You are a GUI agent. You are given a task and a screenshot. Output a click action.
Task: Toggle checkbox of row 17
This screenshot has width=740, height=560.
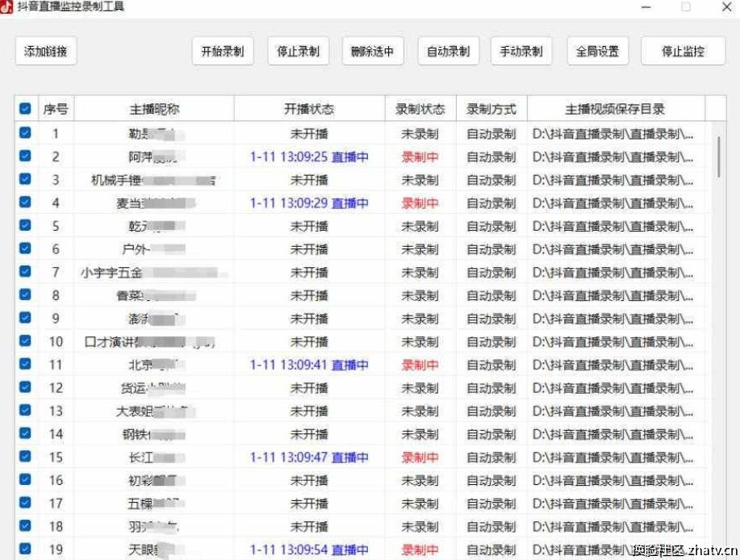click(26, 503)
